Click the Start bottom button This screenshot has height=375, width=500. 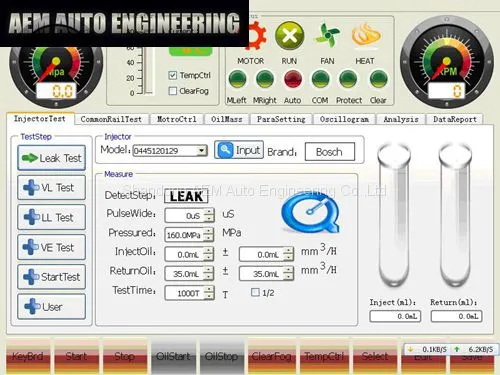[x=77, y=356]
